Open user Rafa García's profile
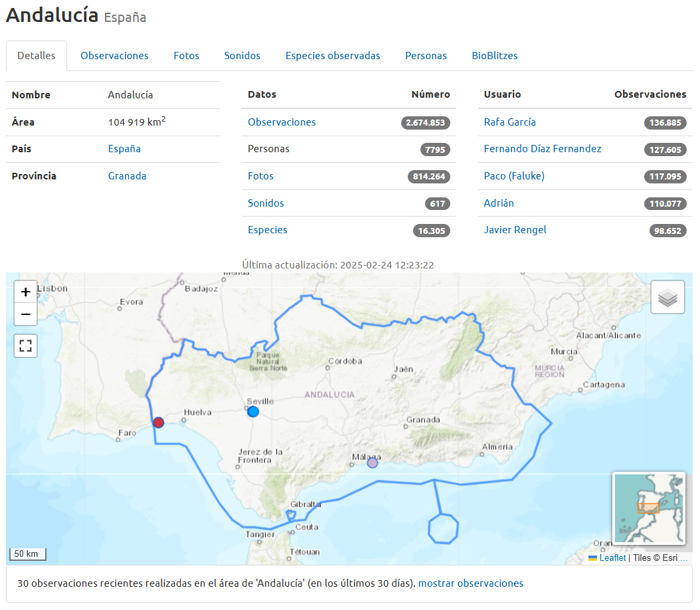 tap(509, 122)
